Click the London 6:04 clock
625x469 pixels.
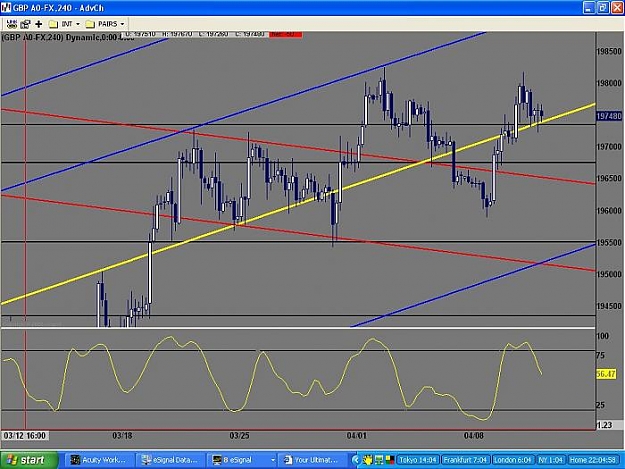tap(512, 460)
